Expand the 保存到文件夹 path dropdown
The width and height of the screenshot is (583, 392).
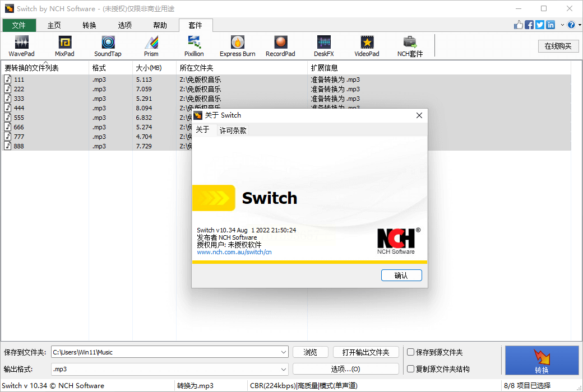283,352
